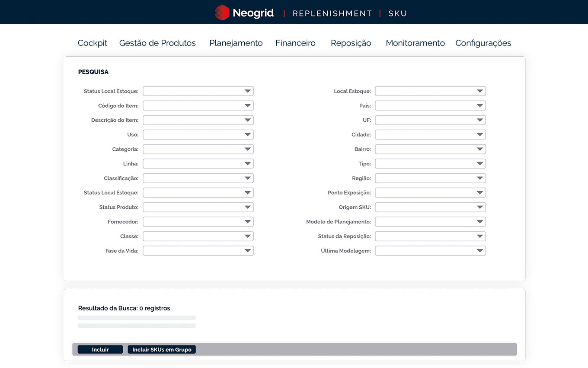Go to the Planejamento menu
This screenshot has height=368, width=588.
tap(236, 43)
